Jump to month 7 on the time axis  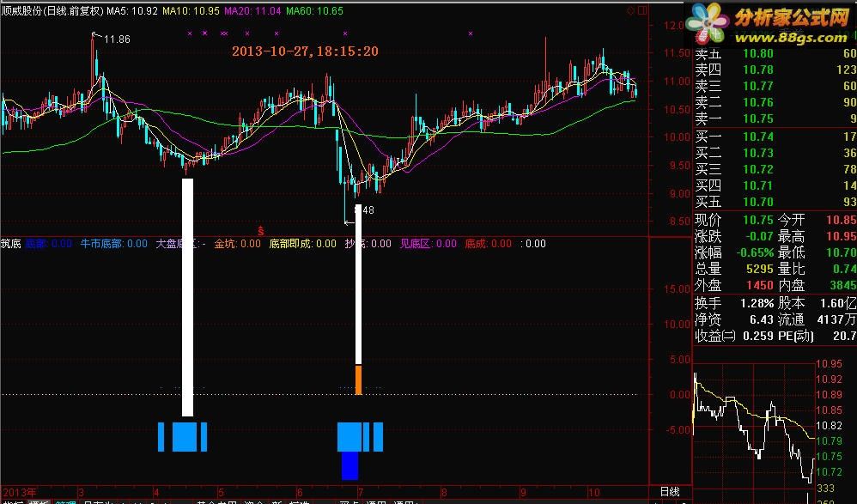pos(361,493)
